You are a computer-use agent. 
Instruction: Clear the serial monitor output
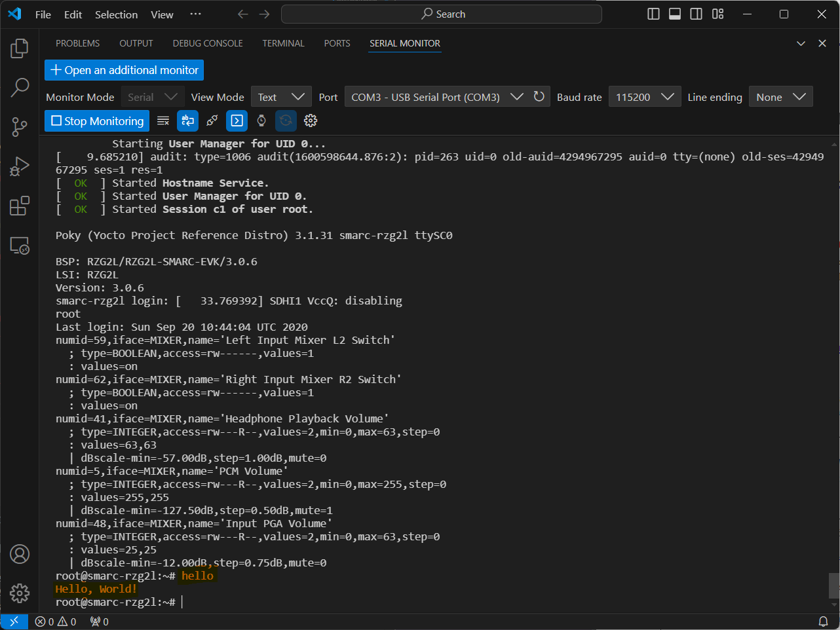pyautogui.click(x=163, y=120)
